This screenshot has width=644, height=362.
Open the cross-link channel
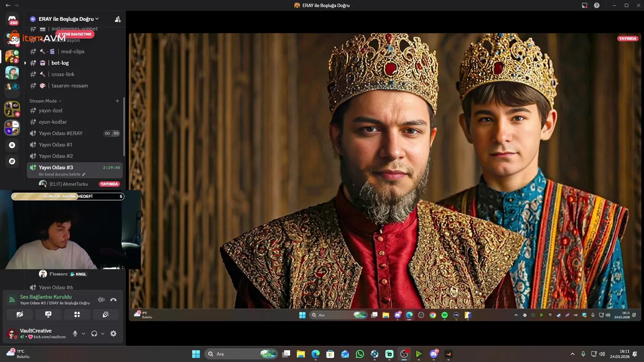click(74, 74)
